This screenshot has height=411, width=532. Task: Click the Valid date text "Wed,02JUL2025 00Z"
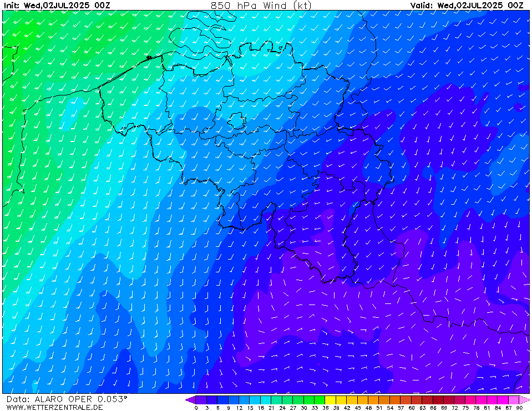click(480, 5)
